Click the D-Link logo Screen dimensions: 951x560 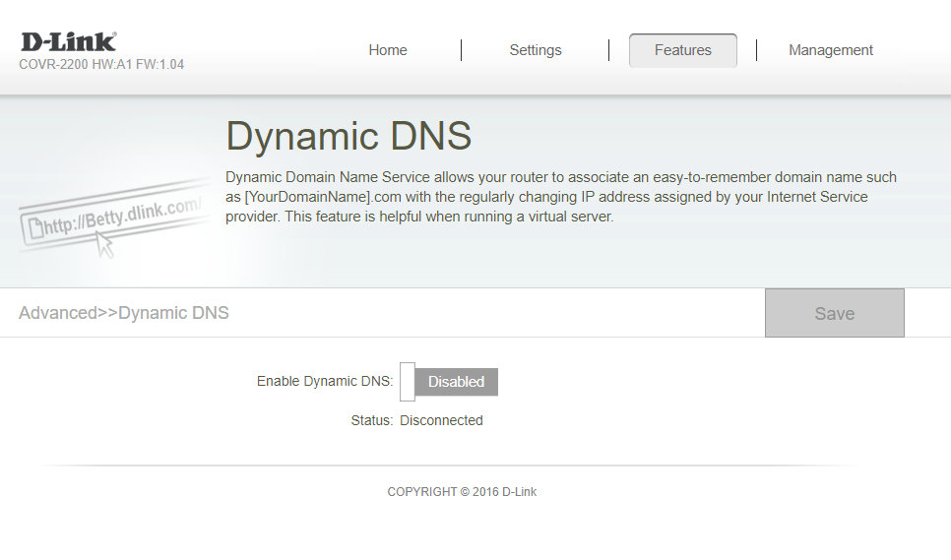point(68,41)
